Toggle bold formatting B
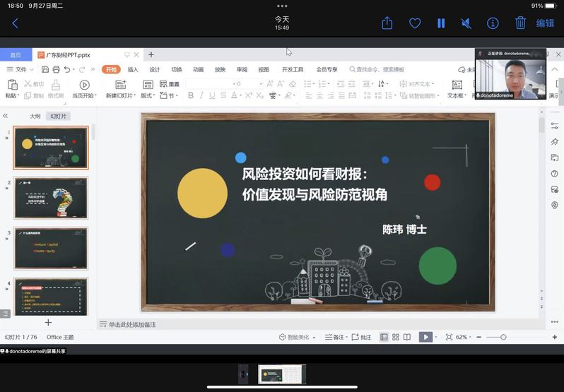564x392 pixels. point(190,95)
